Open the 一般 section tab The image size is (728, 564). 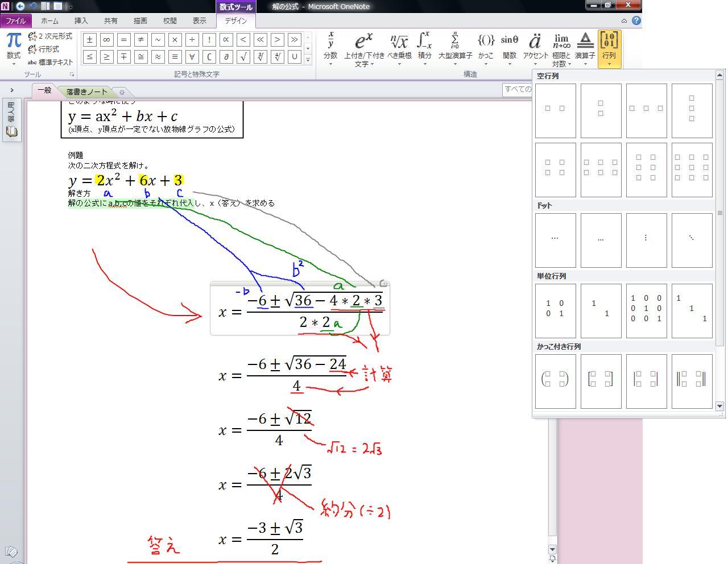tap(44, 90)
